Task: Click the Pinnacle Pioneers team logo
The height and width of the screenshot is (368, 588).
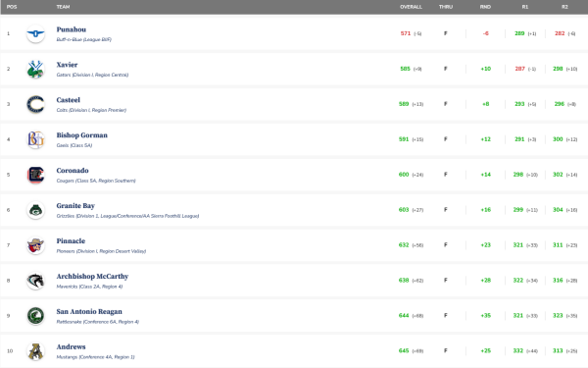Action: [35, 245]
